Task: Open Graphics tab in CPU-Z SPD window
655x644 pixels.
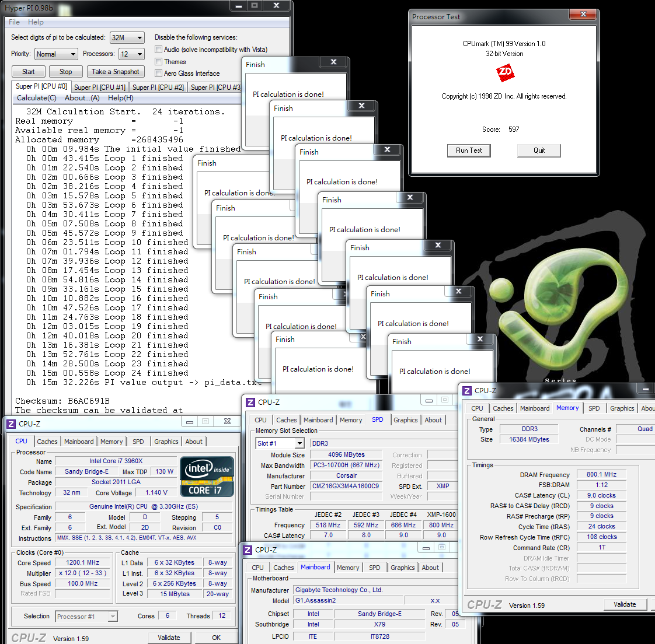Action: [x=405, y=420]
